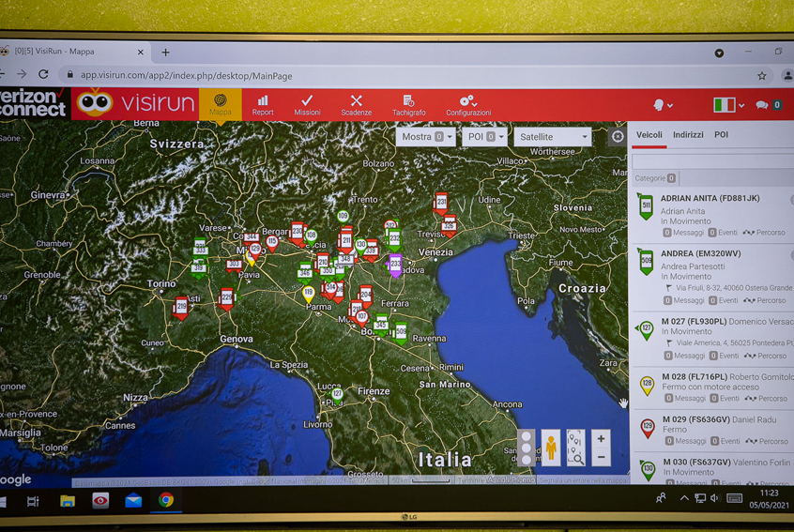Open the Tachigrafo section

tap(408, 104)
